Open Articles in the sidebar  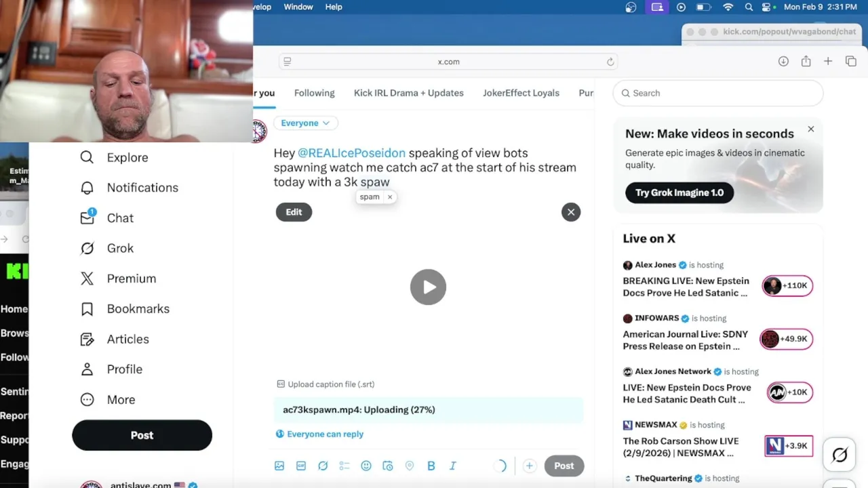coord(114,339)
